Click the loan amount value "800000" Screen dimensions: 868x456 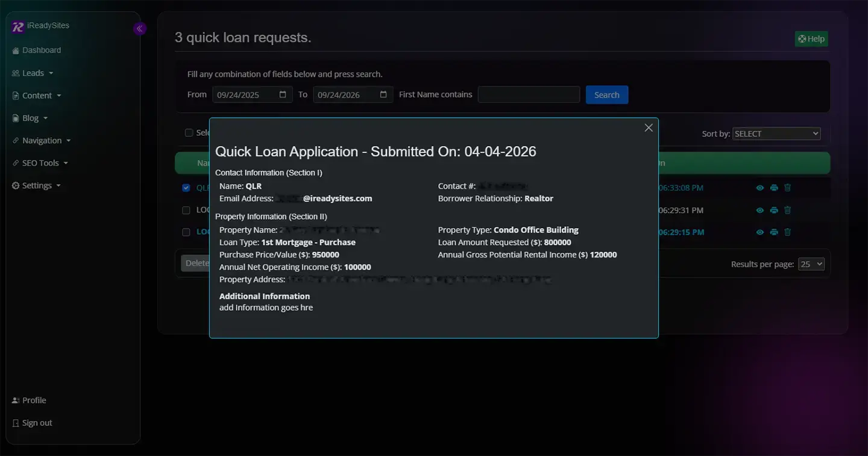pyautogui.click(x=558, y=242)
